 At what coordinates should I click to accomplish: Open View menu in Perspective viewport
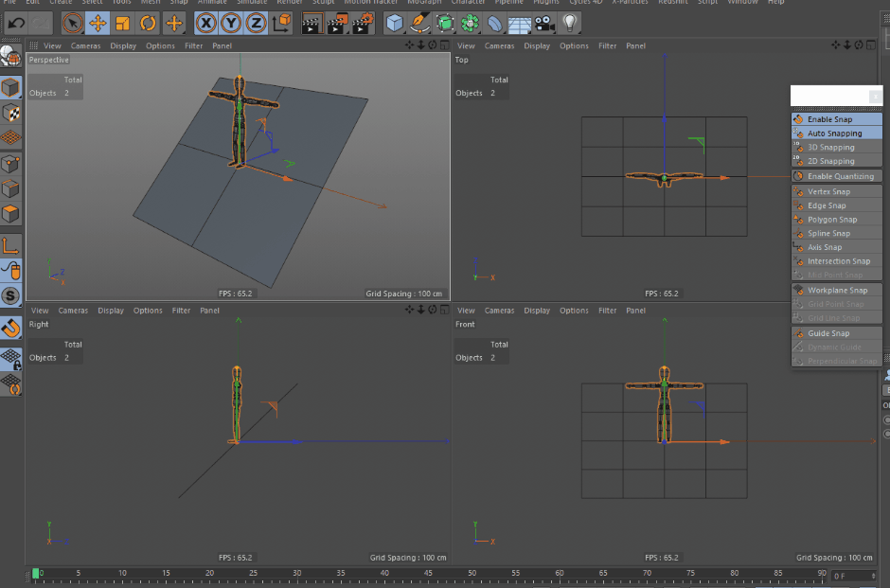point(52,46)
